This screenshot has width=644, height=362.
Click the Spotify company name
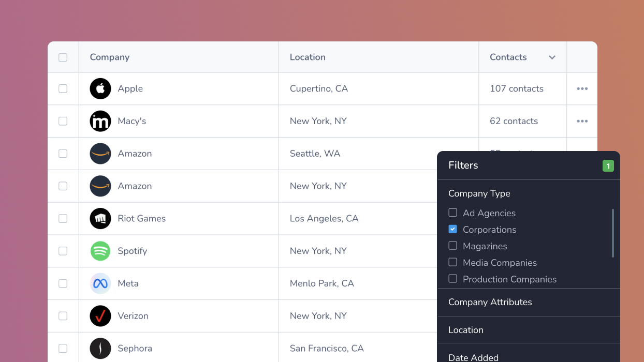click(133, 251)
